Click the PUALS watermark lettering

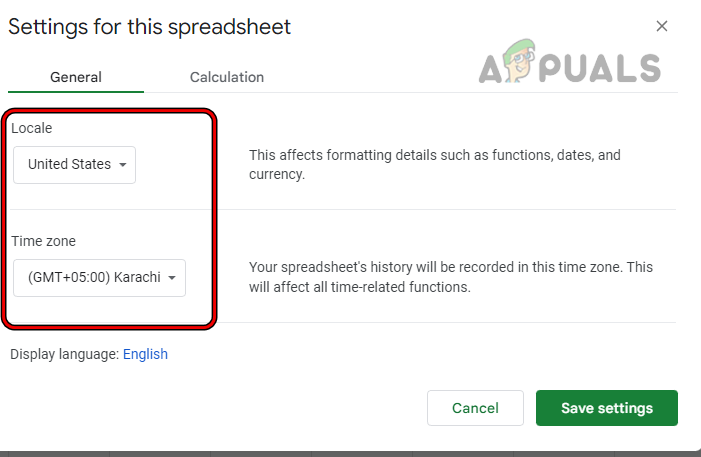pyautogui.click(x=604, y=68)
